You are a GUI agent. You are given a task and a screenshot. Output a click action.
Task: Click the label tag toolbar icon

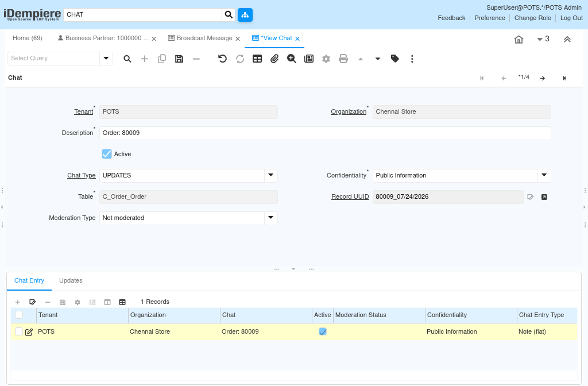pos(395,59)
